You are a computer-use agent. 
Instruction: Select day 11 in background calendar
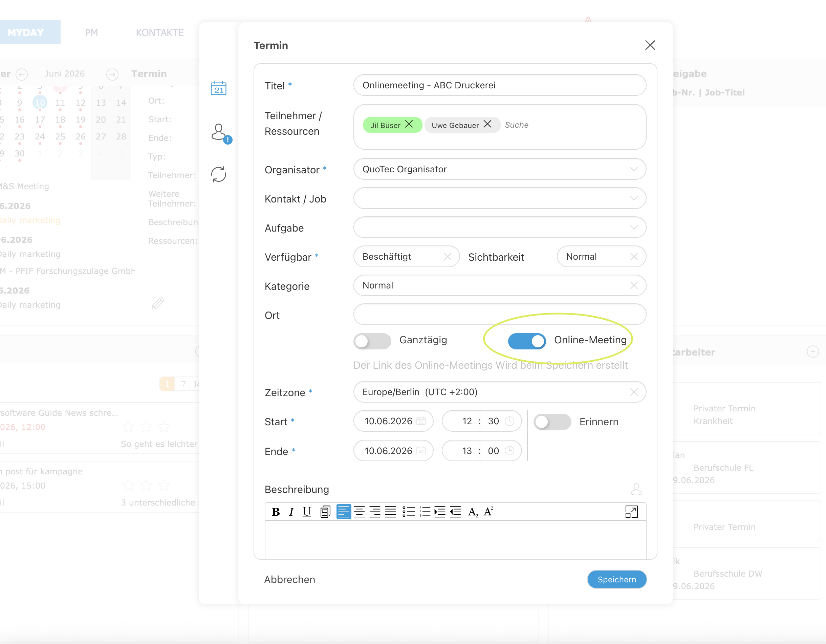(x=60, y=103)
